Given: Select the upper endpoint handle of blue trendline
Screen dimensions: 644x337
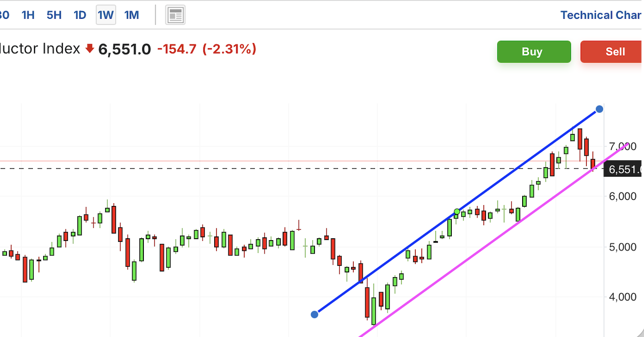Looking at the screenshot, I should (599, 110).
